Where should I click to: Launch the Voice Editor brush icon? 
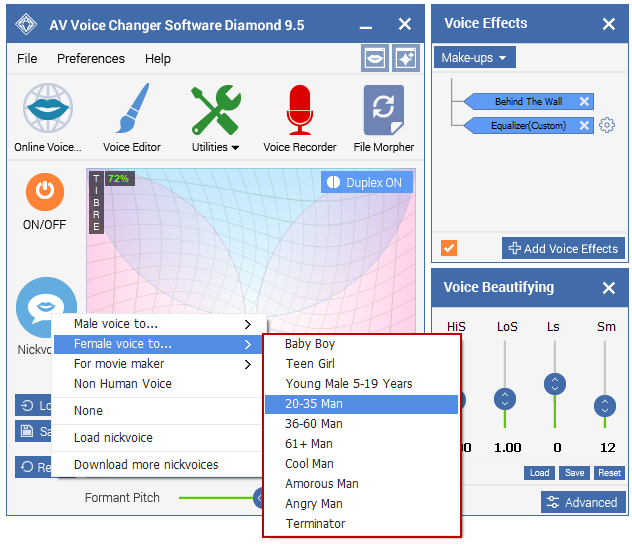[x=132, y=111]
